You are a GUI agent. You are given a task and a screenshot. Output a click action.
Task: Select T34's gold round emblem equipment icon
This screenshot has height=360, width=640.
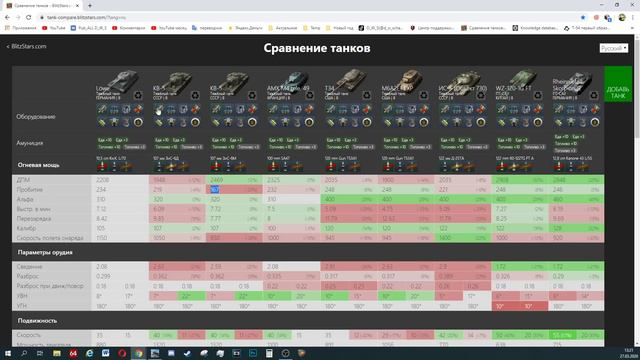pos(367,122)
